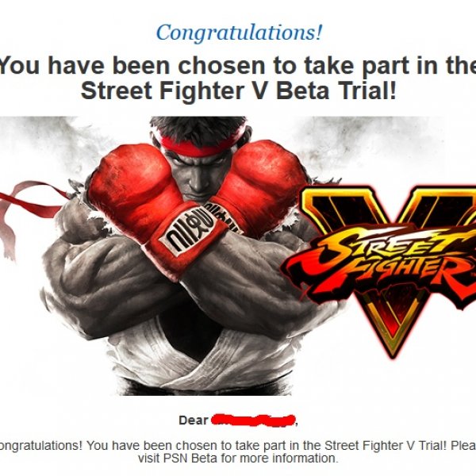
Task: Click 'visit PSN Beta for more information' text
Action: [x=238, y=458]
